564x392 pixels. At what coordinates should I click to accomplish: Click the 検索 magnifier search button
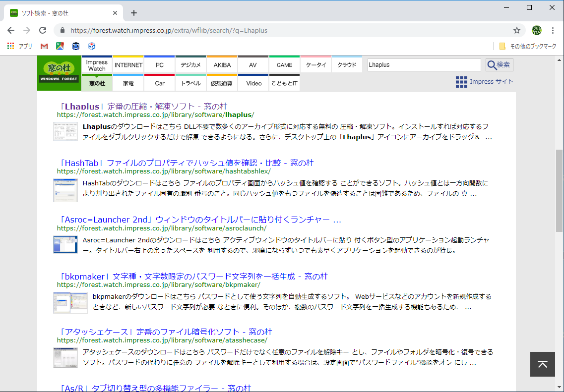point(499,65)
